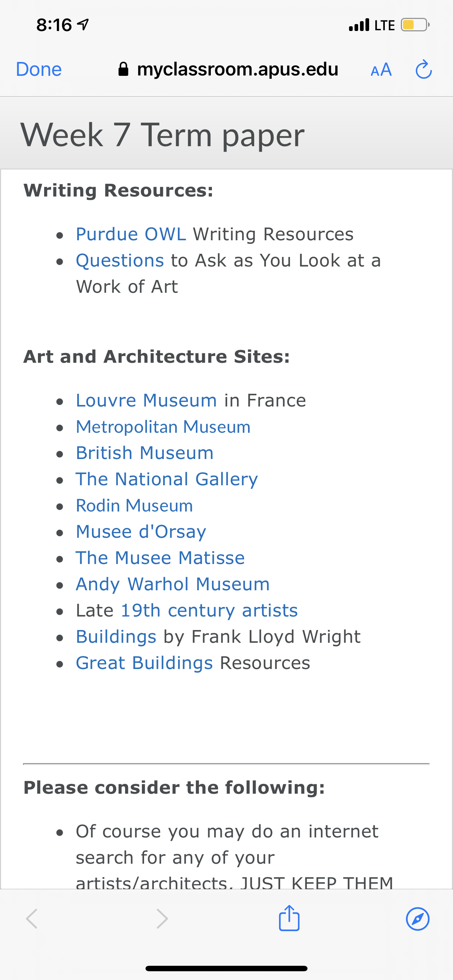453x980 pixels.
Task: Follow The National Gallery link
Action: (167, 479)
